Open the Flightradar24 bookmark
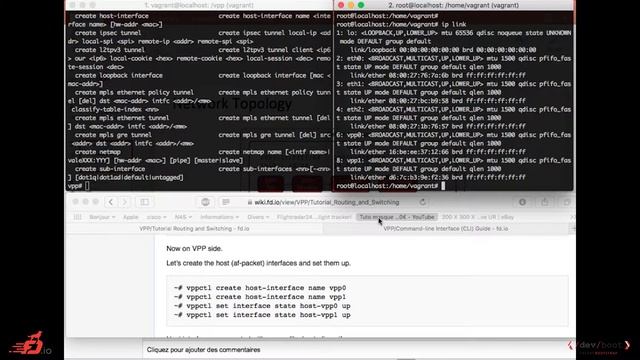This screenshot has width=640, height=360. pyautogui.click(x=314, y=217)
